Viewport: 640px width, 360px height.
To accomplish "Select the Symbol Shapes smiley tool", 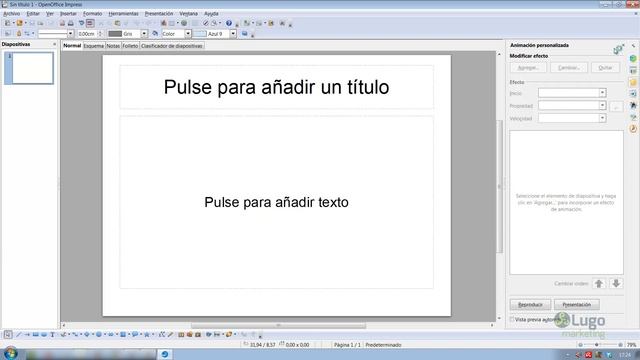I will click(x=98, y=335).
